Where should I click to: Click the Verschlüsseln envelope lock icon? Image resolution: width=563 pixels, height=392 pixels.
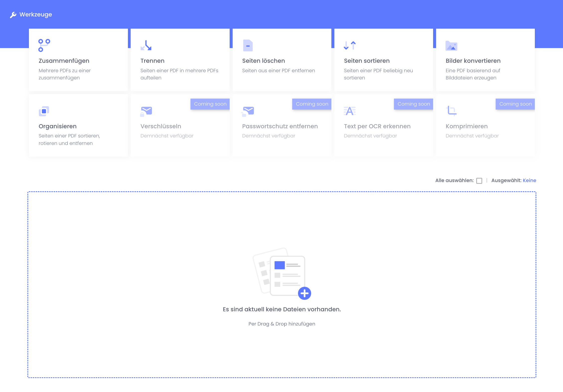[x=146, y=111]
